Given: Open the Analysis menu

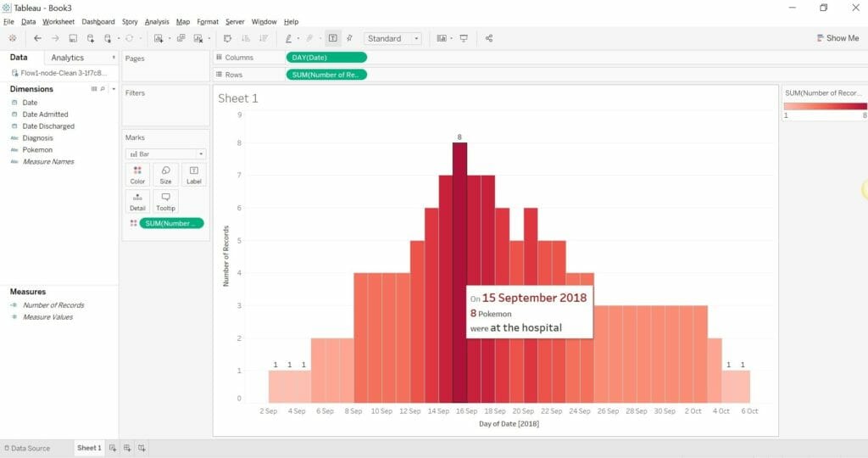Looking at the screenshot, I should [x=157, y=21].
